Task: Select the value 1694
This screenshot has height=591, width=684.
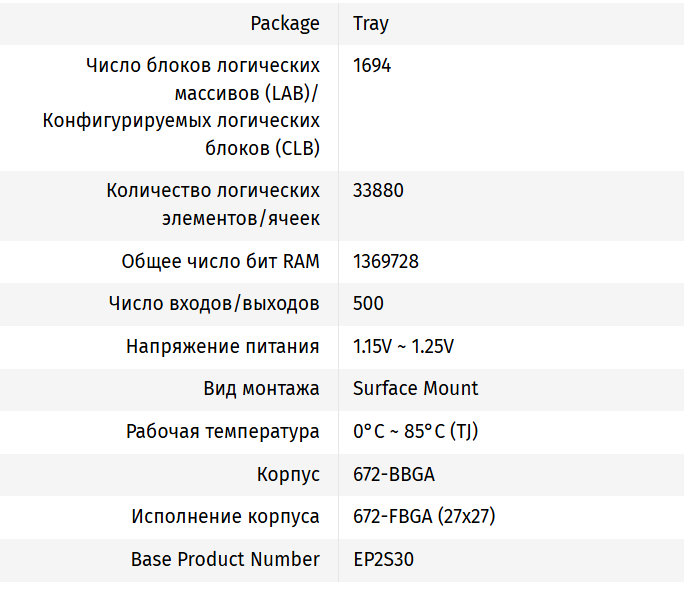Action: coord(372,66)
